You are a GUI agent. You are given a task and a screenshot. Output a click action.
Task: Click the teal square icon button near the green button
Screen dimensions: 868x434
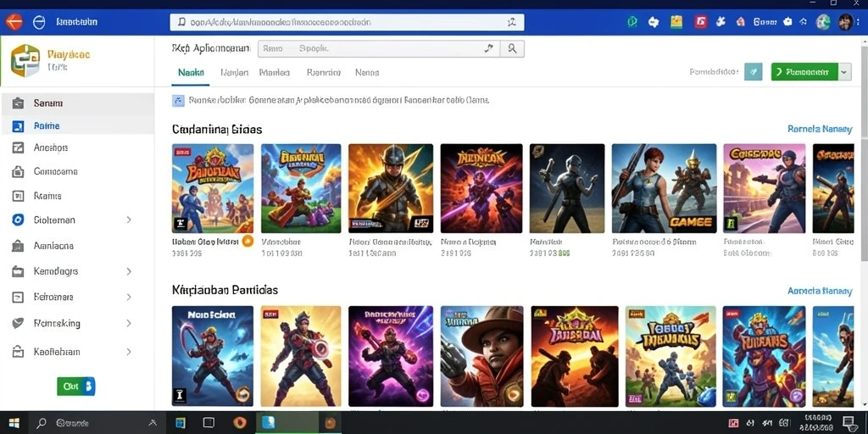pyautogui.click(x=754, y=72)
